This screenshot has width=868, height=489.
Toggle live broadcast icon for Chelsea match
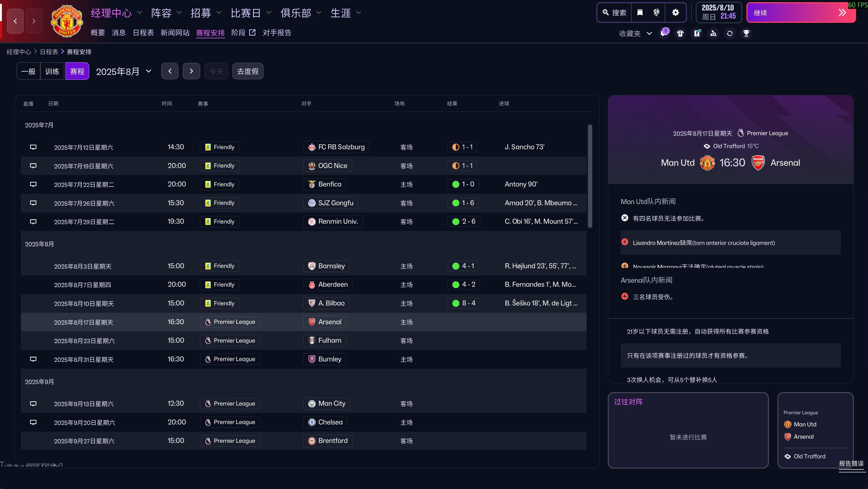coord(33,422)
